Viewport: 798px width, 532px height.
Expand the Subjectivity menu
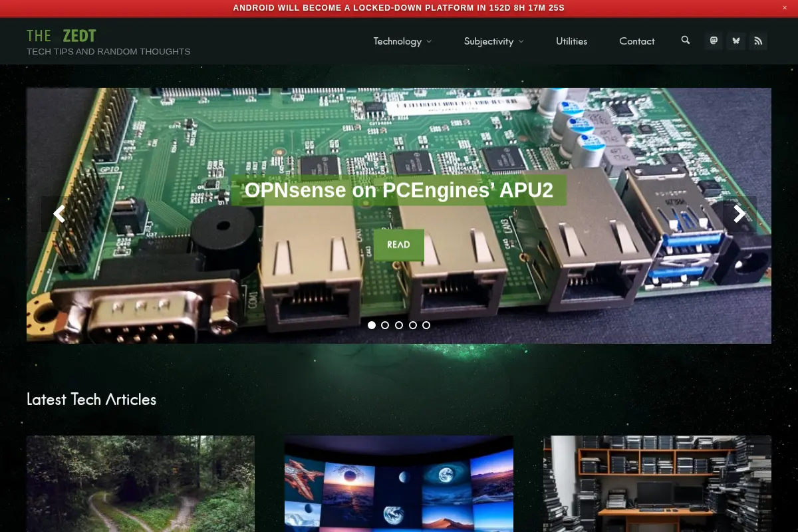[x=493, y=41]
